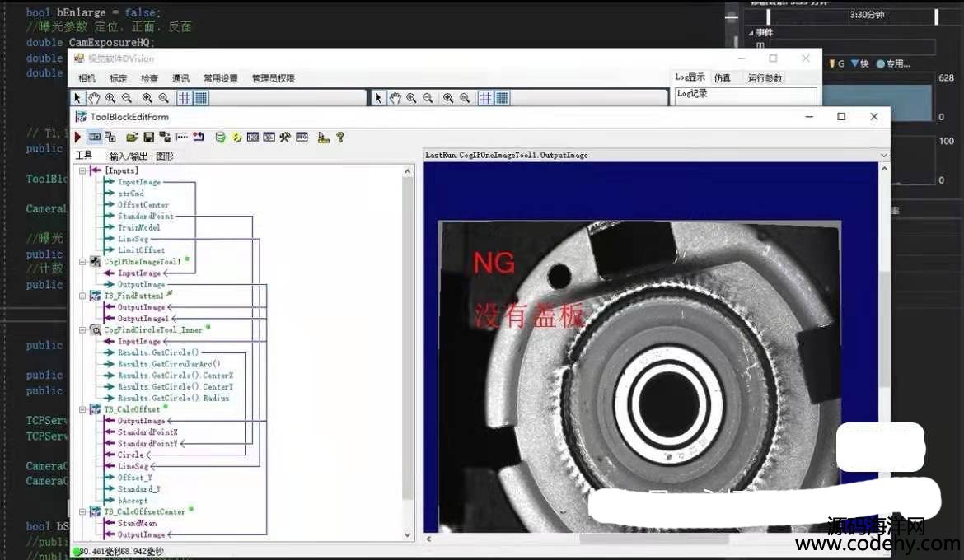
Task: Click the TB_FindPattenl tool block icon
Action: pos(96,296)
